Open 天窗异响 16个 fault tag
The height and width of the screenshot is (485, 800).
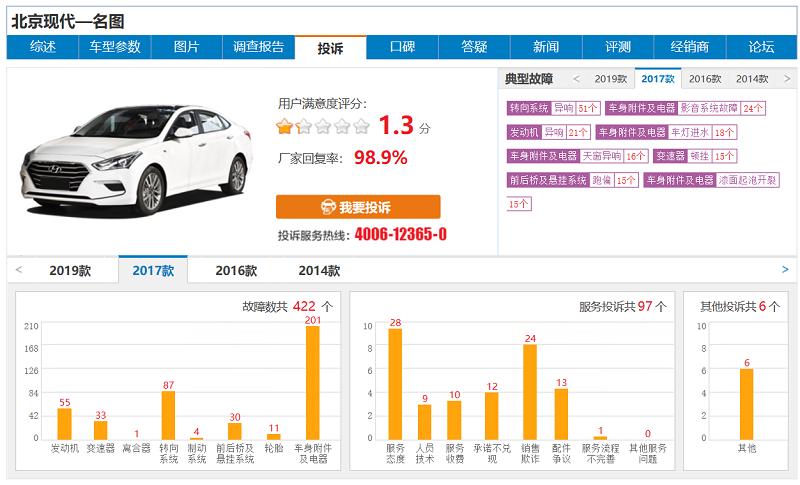[x=578, y=156]
